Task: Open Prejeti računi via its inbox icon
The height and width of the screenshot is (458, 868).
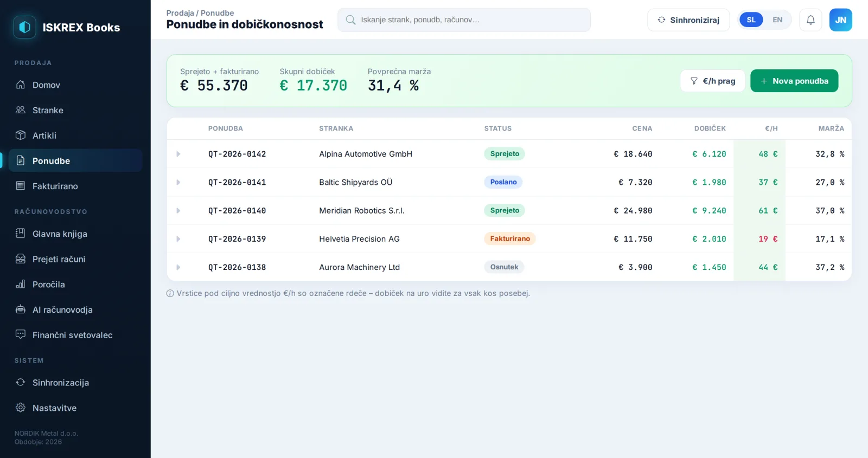Action: click(x=21, y=259)
